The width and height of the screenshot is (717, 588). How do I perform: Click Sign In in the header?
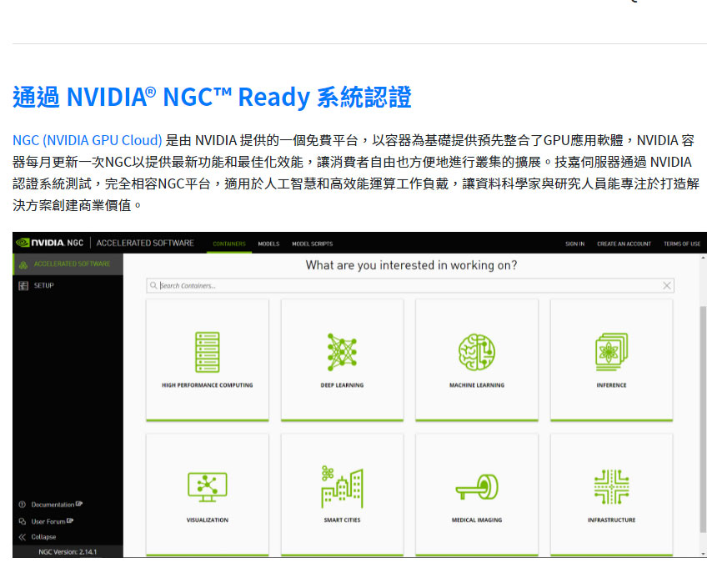point(574,244)
